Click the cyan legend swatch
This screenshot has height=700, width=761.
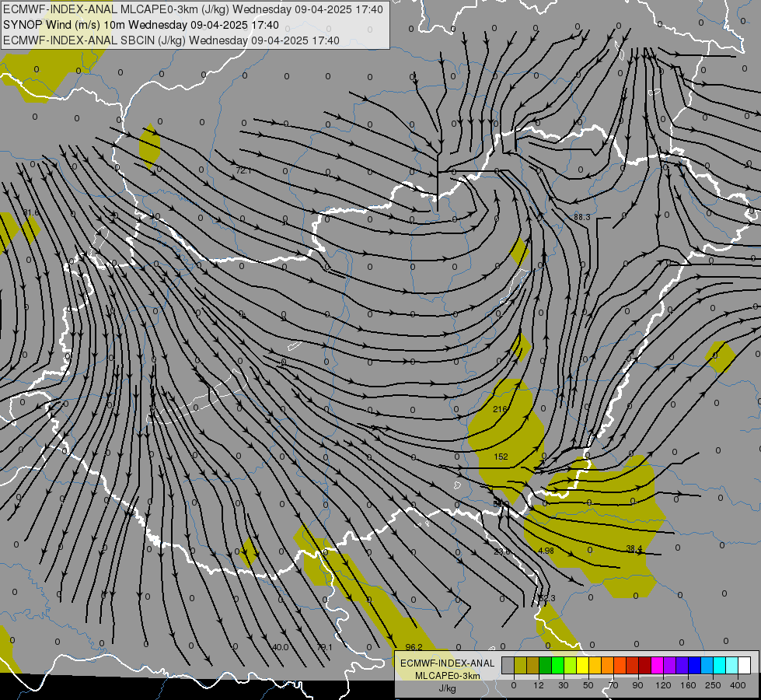click(719, 665)
